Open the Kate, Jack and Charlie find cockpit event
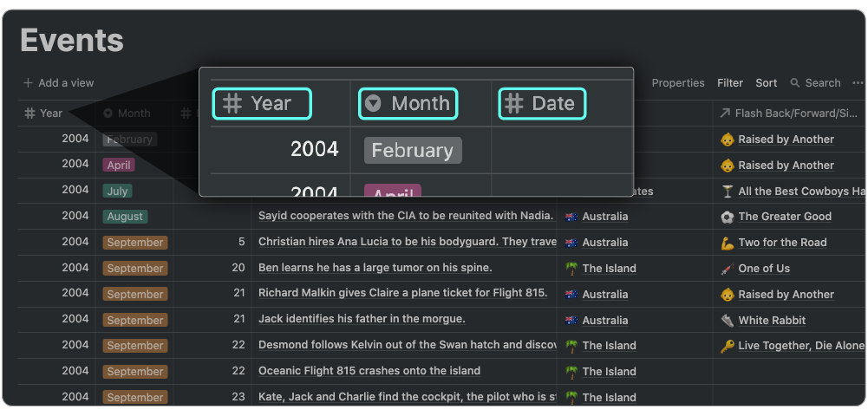868x416 pixels. 407,397
